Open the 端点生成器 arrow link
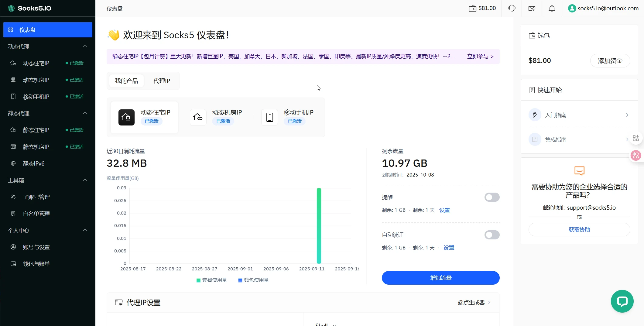The width and height of the screenshot is (644, 326). pyautogui.click(x=474, y=303)
